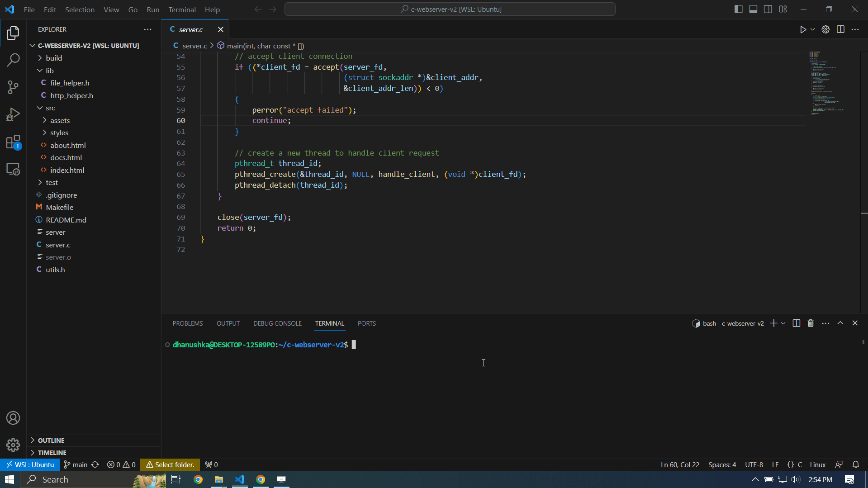Expand the TIMELINE section
The height and width of the screenshot is (488, 868).
click(94, 452)
